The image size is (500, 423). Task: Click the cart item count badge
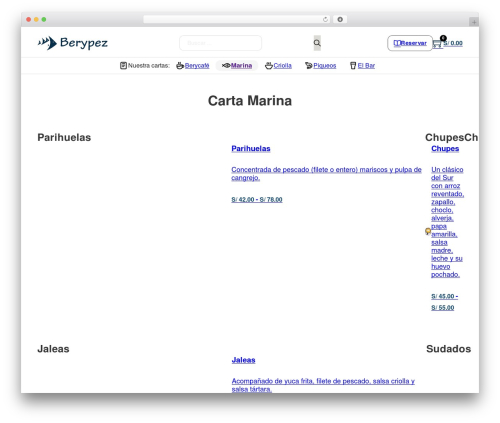tap(443, 38)
